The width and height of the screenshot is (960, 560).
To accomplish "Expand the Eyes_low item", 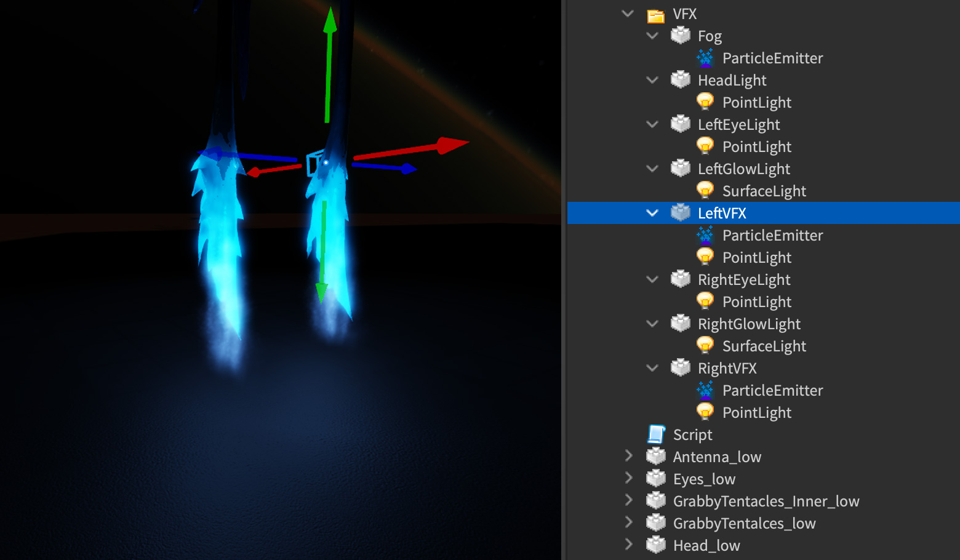I will point(628,478).
